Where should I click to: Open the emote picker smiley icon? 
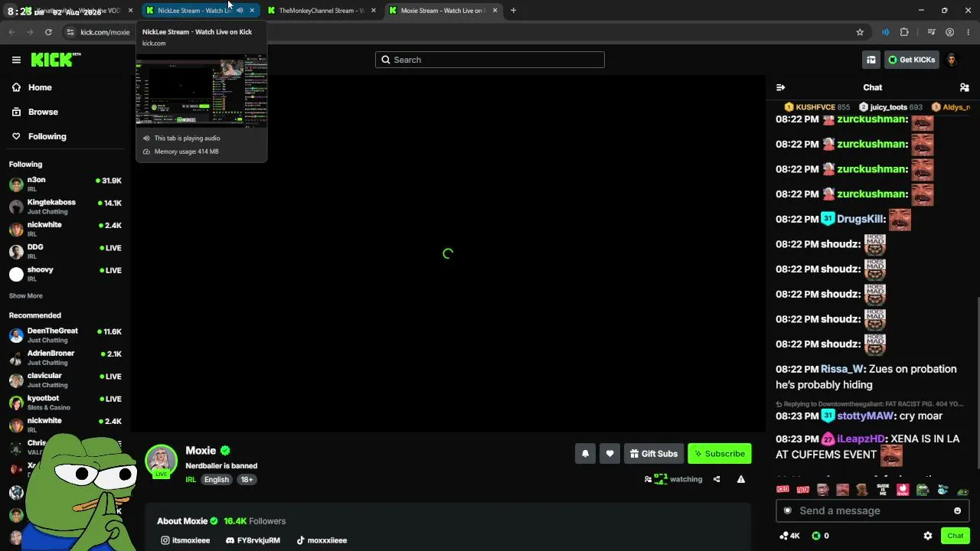957,510
